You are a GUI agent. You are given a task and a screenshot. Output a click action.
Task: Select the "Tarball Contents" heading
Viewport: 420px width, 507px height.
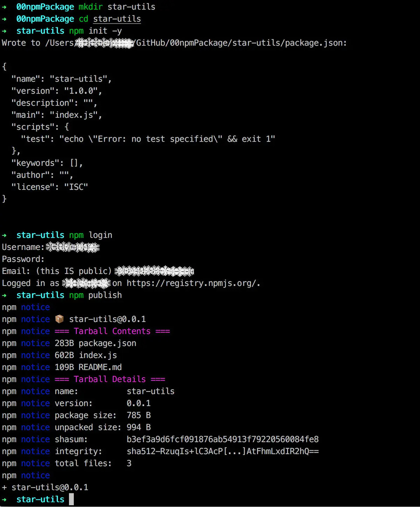click(112, 331)
